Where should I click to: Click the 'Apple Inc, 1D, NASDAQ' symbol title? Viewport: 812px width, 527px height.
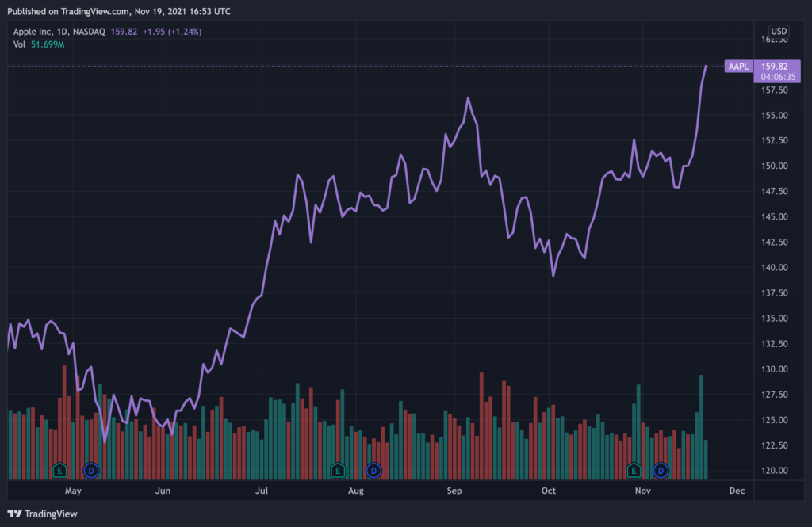59,32
